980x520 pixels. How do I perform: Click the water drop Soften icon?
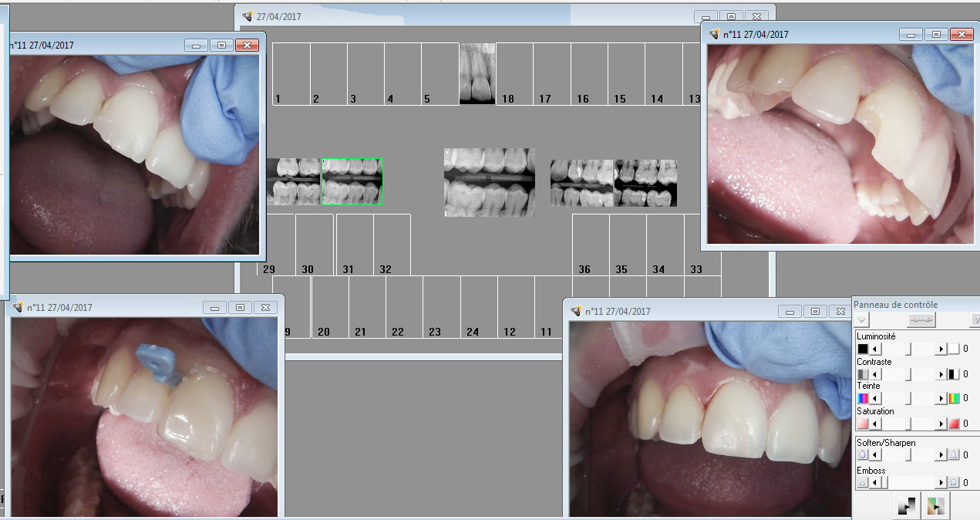[863, 455]
